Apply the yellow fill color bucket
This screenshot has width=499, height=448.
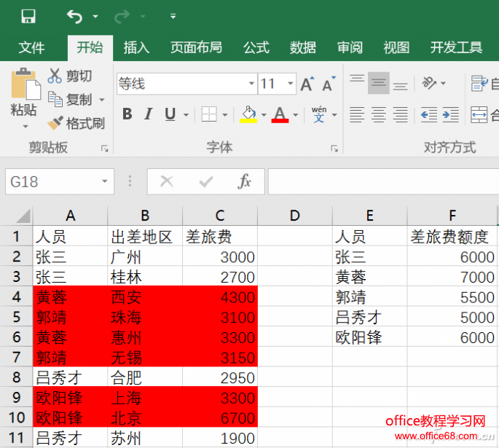click(x=248, y=114)
